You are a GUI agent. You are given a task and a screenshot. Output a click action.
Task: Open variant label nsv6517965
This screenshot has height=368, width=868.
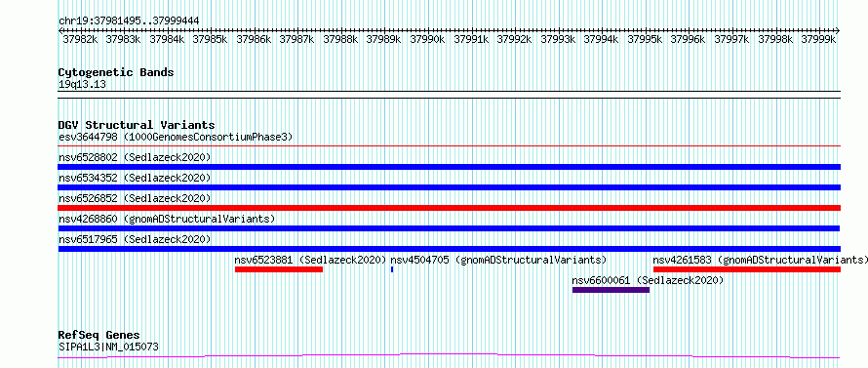click(x=135, y=239)
